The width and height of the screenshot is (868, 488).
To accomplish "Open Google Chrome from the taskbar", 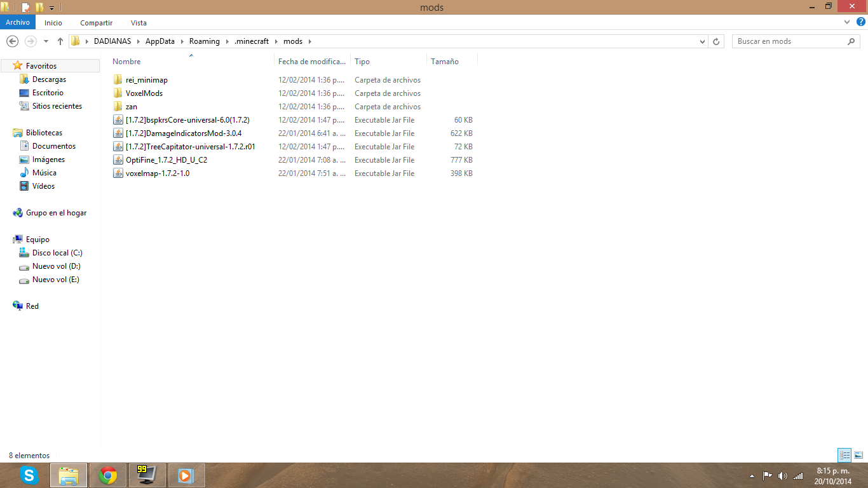I will [x=108, y=475].
